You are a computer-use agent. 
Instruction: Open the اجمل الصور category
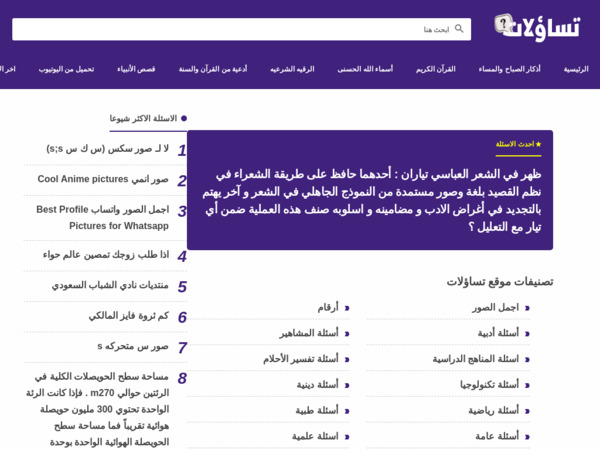[495, 308]
